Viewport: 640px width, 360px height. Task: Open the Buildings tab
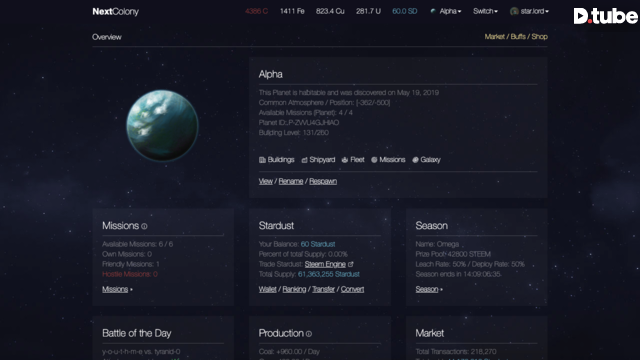281,160
